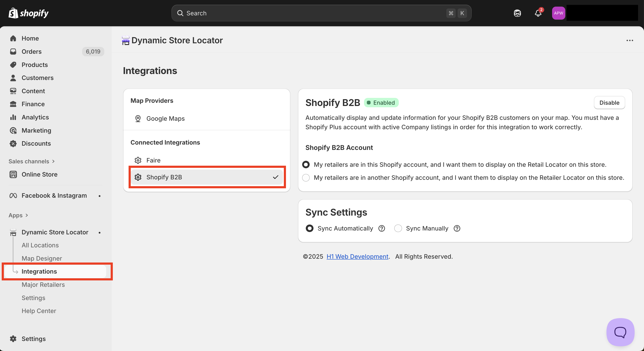644x351 pixels.
Task: Expand the Apps section chevron
Action: (x=27, y=215)
